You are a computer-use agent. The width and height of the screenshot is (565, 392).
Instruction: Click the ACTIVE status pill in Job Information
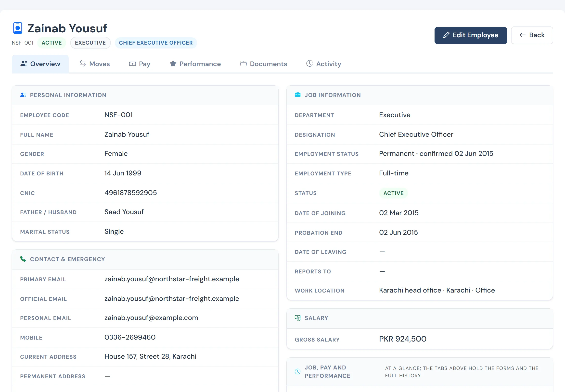click(x=393, y=193)
